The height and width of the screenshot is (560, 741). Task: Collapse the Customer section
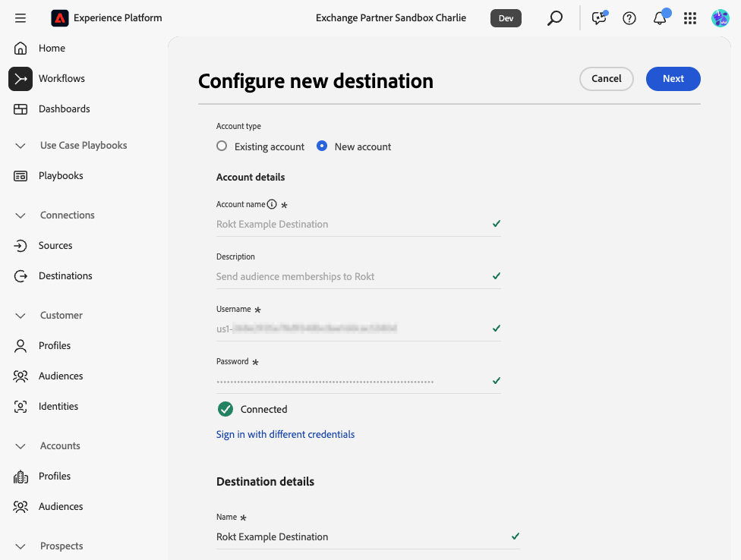(20, 316)
